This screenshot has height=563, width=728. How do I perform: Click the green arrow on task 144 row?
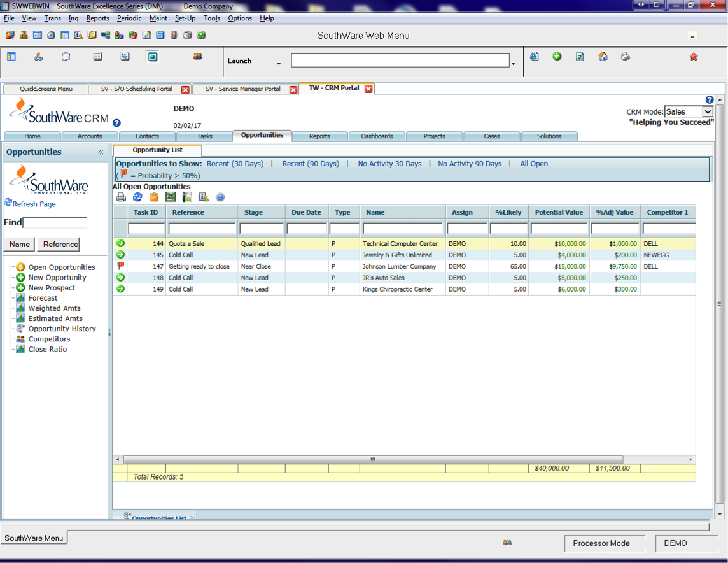(121, 243)
